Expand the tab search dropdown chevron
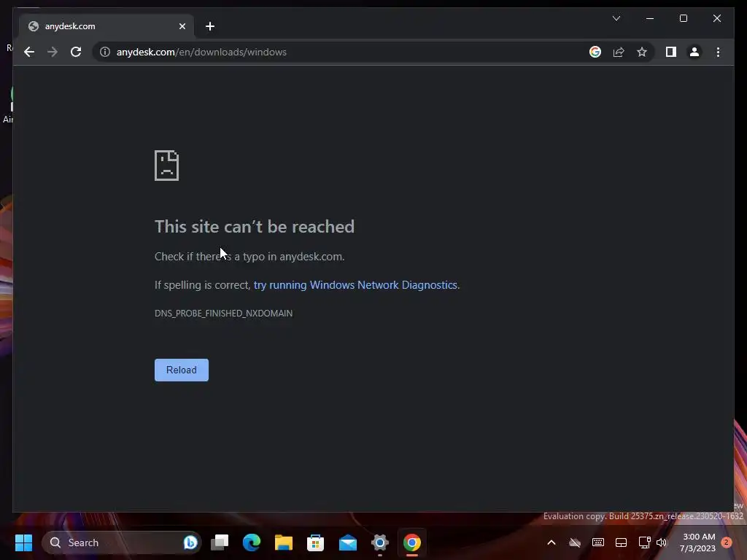This screenshot has height=560, width=747. point(616,18)
